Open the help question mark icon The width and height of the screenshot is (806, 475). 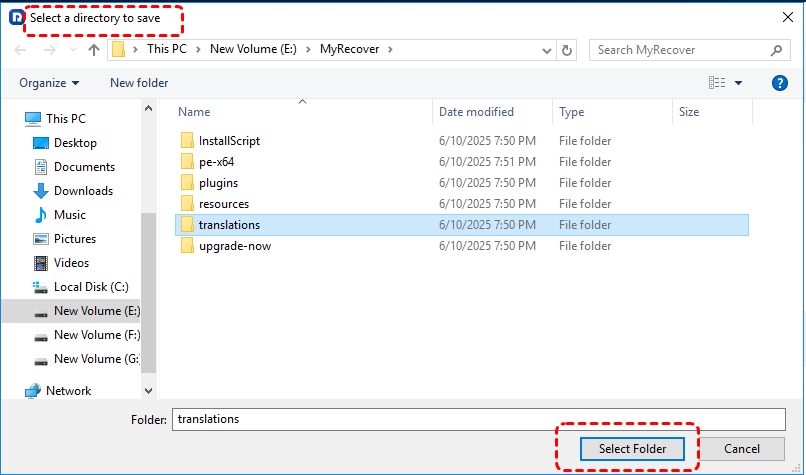tap(779, 83)
